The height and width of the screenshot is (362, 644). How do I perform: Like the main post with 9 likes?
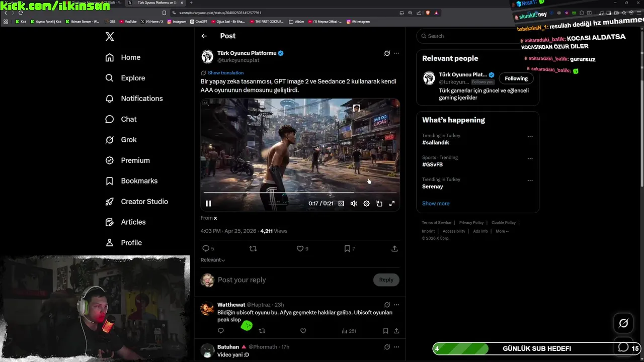(302, 249)
